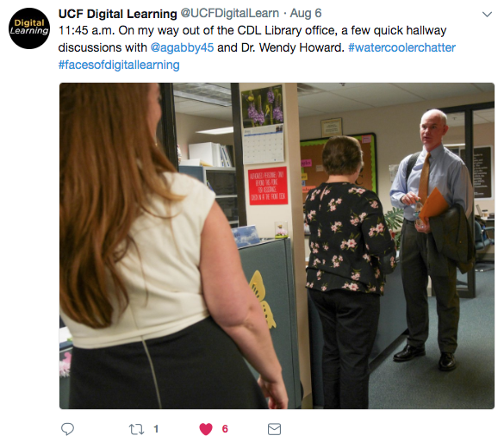The height and width of the screenshot is (442, 504).
Task: Click the reply speech bubble icon
Action: point(67,429)
